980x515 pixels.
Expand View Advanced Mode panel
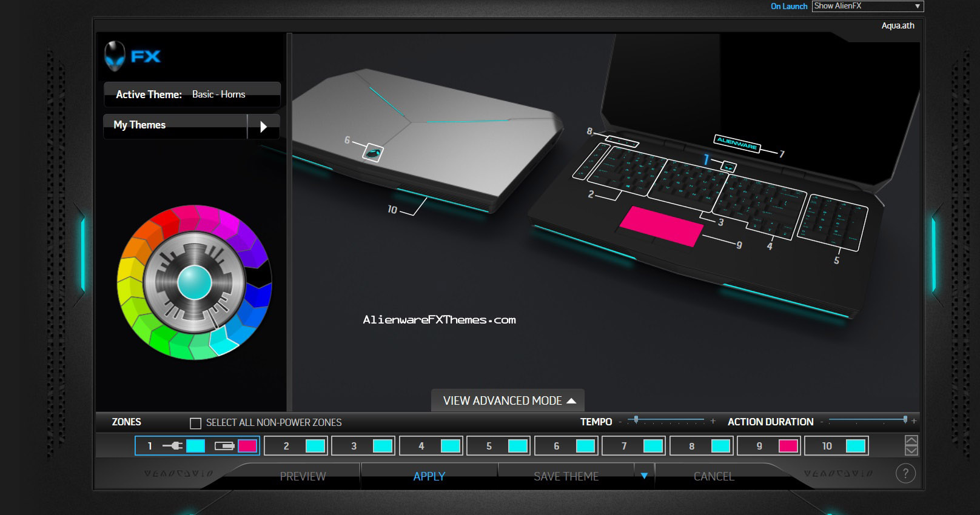click(508, 400)
